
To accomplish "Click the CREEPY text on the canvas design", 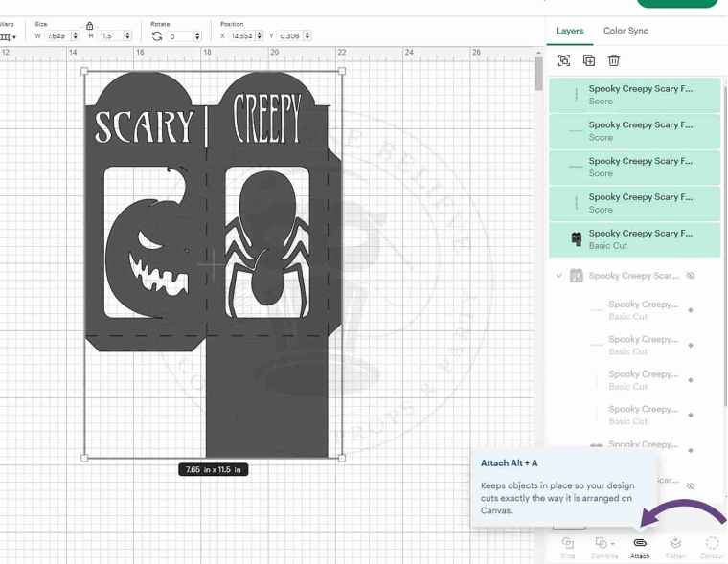I will (x=267, y=119).
